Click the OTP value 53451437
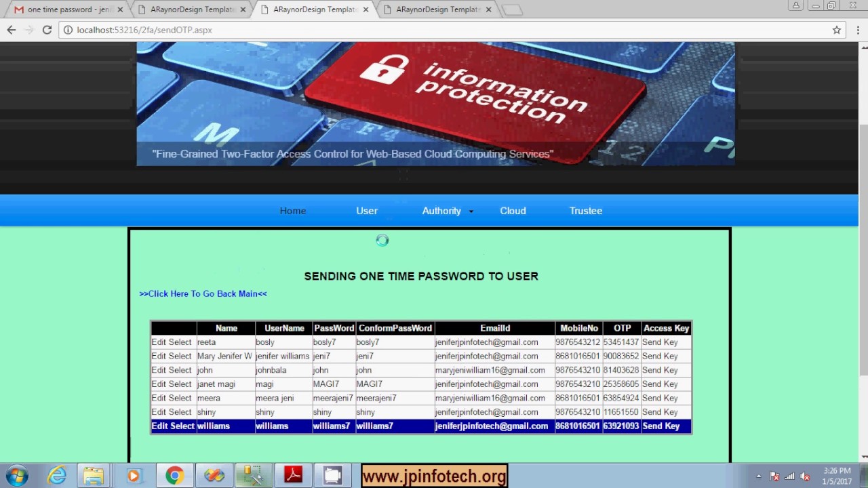 click(621, 342)
